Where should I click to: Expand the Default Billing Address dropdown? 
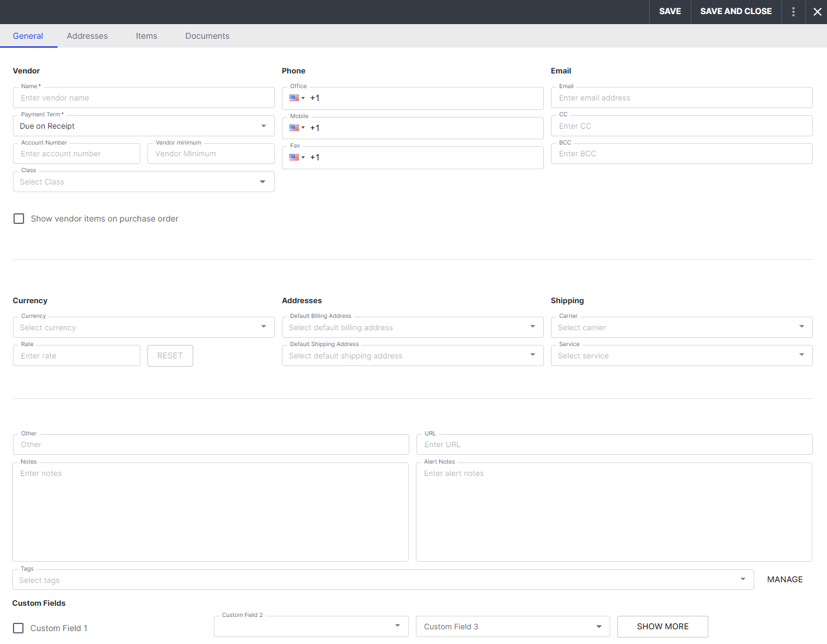tap(412, 327)
